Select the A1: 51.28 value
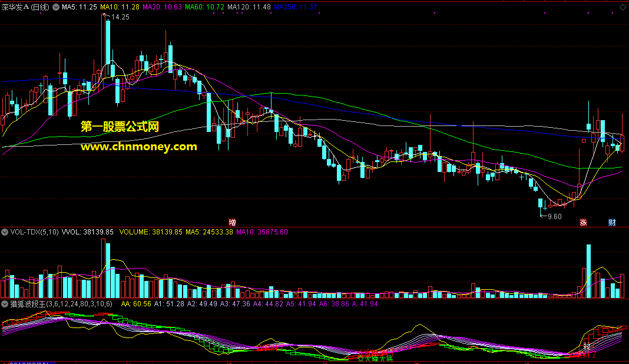This screenshot has width=629, height=364. [169, 304]
